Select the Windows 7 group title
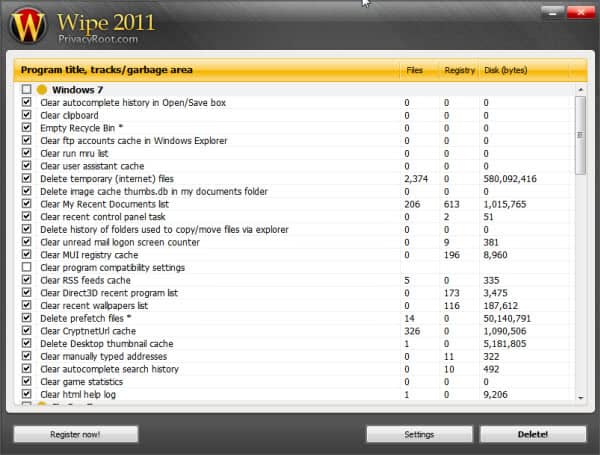Image resolution: width=600 pixels, height=455 pixels. click(78, 90)
